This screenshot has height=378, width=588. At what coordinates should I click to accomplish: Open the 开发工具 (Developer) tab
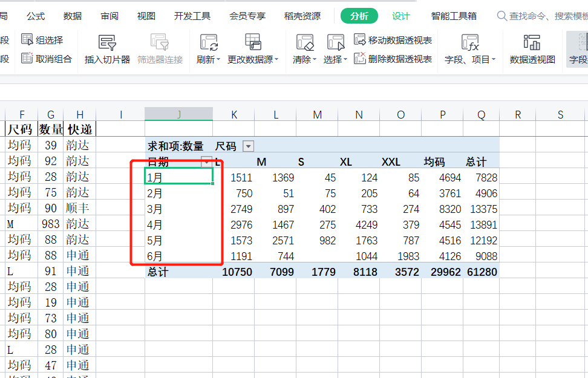pyautogui.click(x=192, y=16)
